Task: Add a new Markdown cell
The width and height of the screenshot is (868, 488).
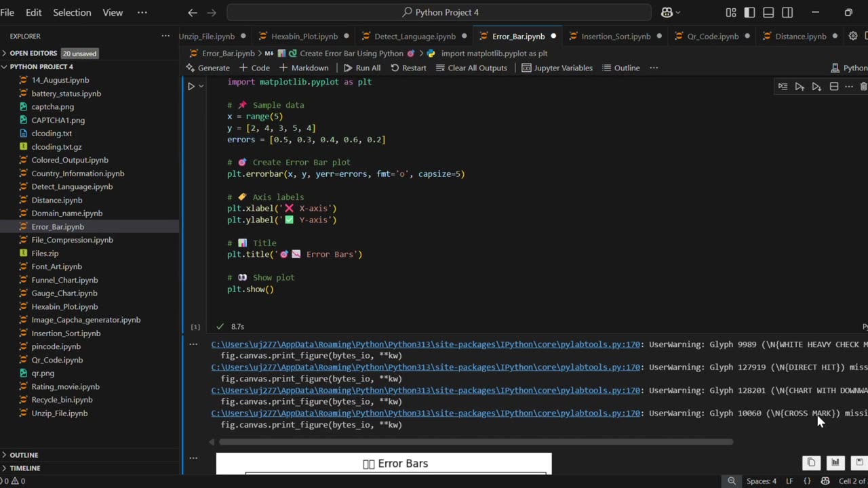Action: (x=304, y=68)
